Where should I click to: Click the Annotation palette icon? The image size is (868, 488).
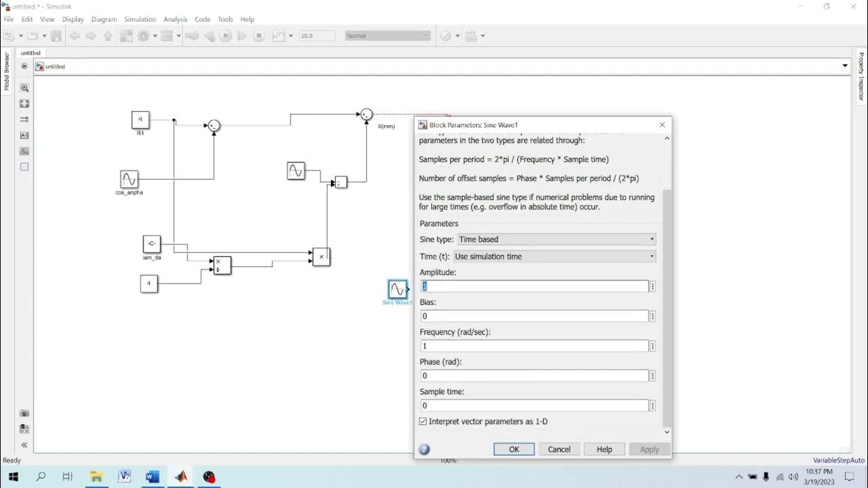click(24, 136)
